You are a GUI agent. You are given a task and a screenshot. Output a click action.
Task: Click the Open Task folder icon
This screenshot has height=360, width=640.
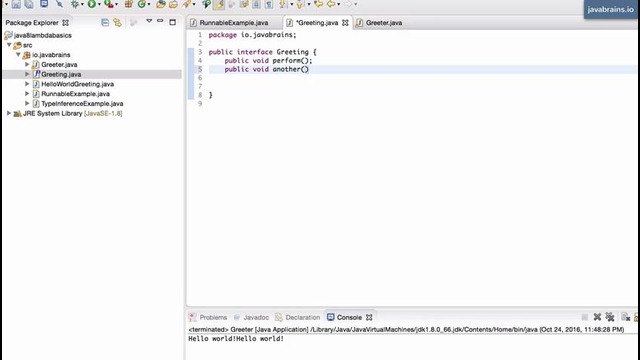tap(173, 4)
